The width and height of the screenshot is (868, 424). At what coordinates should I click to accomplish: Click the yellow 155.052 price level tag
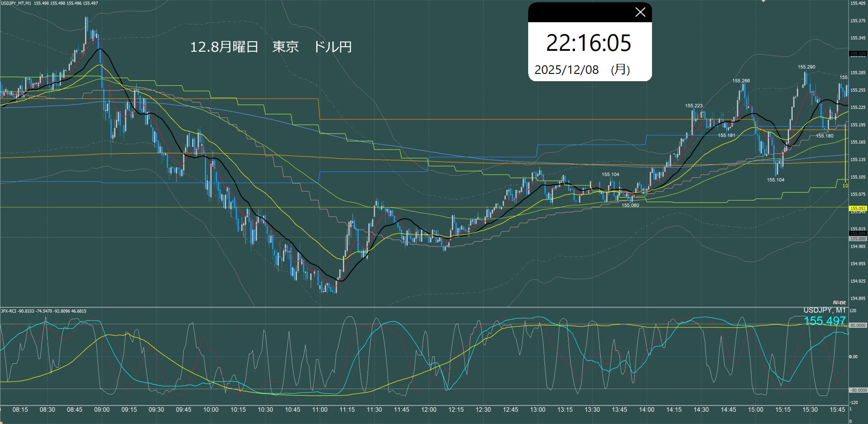point(858,209)
